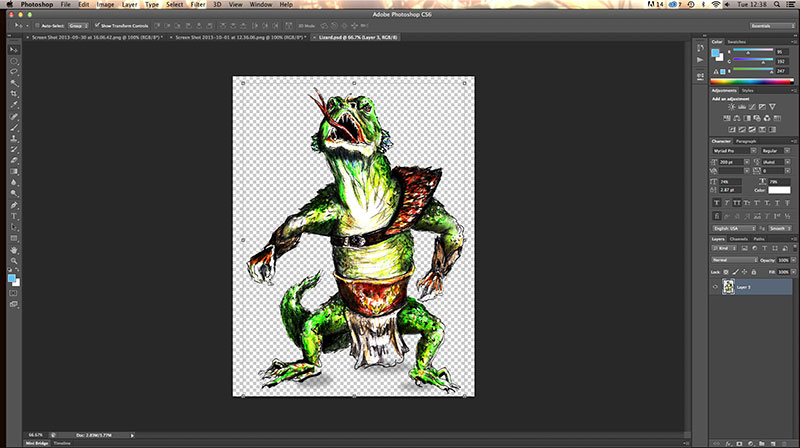Select the Move tool

point(14,49)
